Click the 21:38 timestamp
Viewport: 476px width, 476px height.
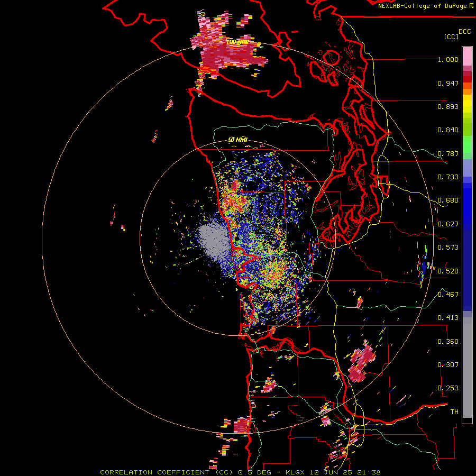(369, 472)
